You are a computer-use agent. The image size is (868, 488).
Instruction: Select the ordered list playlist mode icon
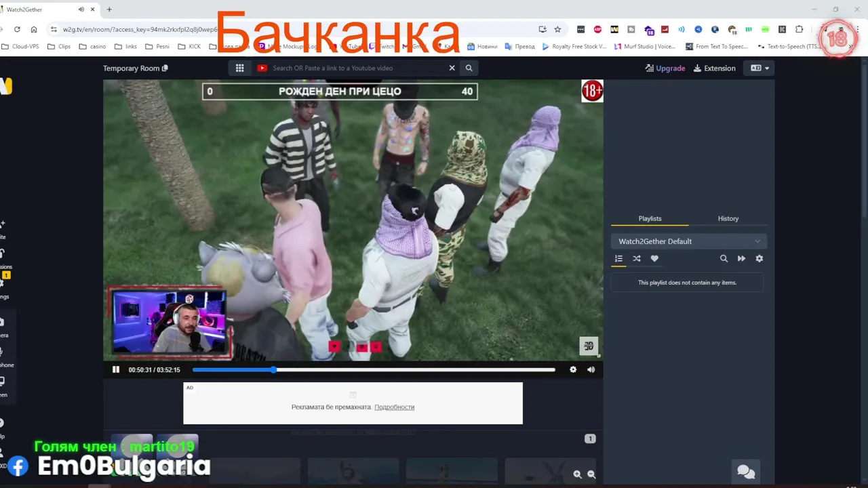pyautogui.click(x=618, y=258)
